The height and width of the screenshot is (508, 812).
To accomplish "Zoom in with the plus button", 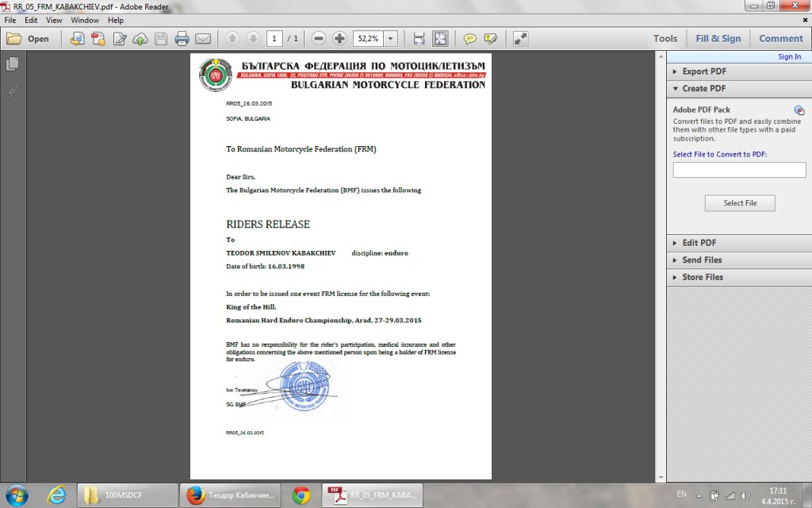I will (x=339, y=38).
